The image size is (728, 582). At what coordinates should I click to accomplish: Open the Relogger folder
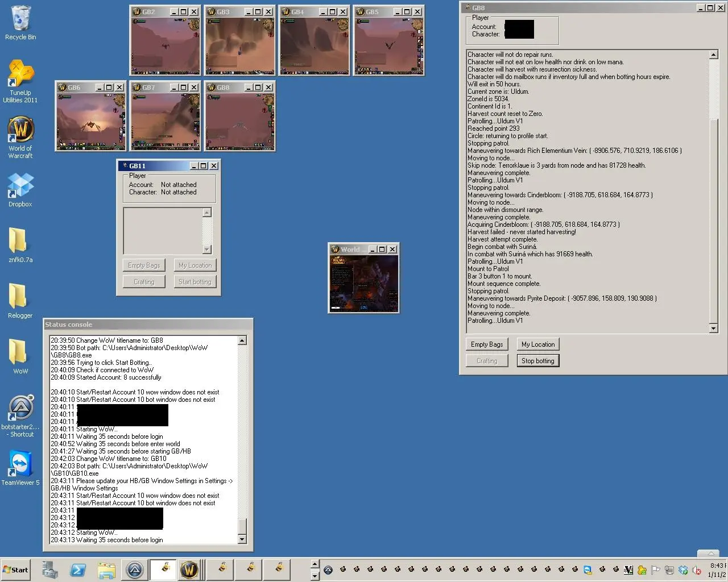19,297
